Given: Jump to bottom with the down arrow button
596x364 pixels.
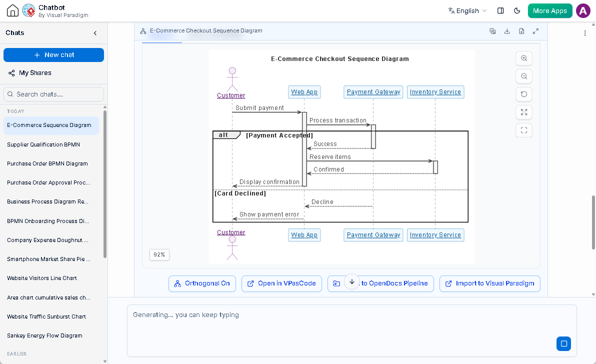Looking at the screenshot, I should click(352, 281).
